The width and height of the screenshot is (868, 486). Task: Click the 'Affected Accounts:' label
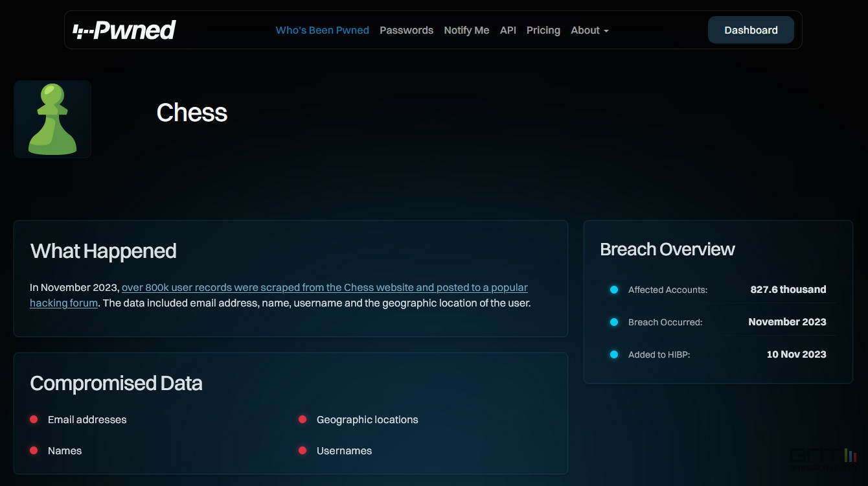click(668, 290)
